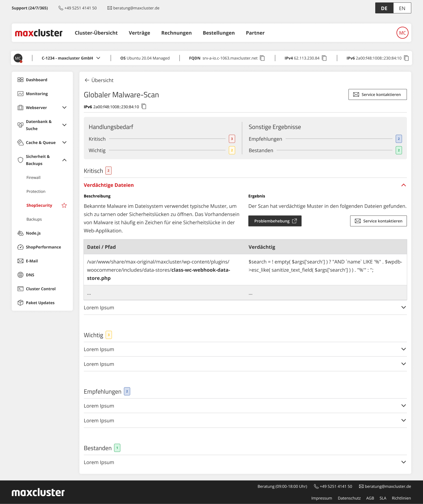423x504 pixels.
Task: Open the Datenschutz footer link
Action: pos(349,498)
